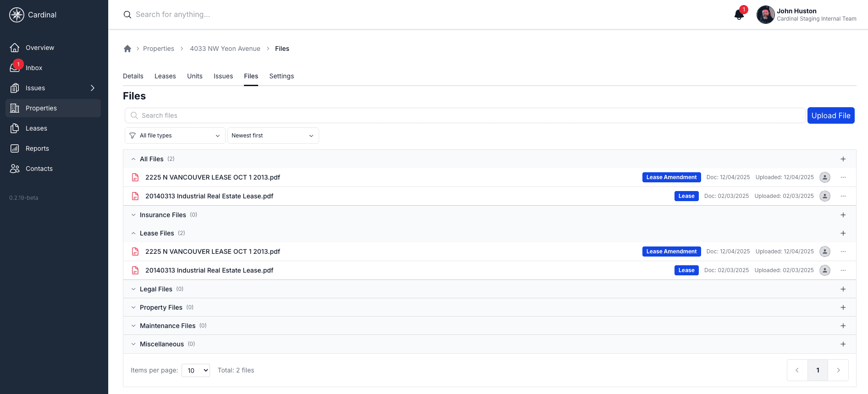Open 20140313 Industrial Real Estate Lease.pdf in Lease Files
868x394 pixels.
coord(209,270)
